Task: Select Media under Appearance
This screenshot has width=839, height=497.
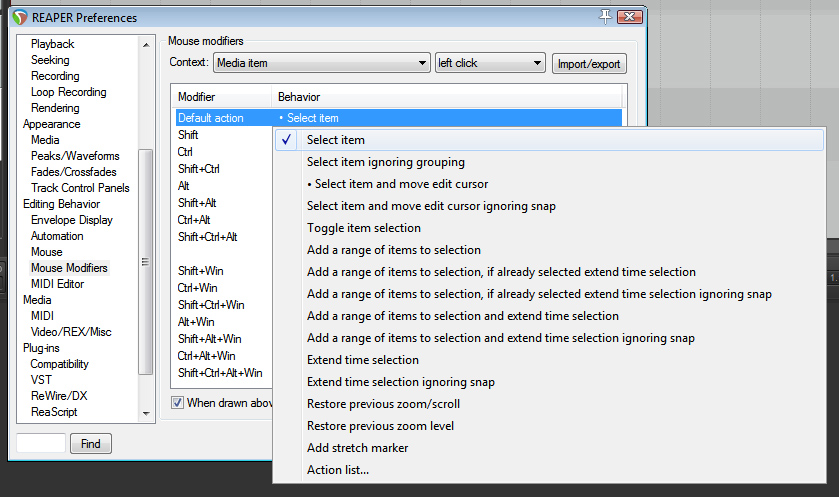Action: click(x=45, y=140)
